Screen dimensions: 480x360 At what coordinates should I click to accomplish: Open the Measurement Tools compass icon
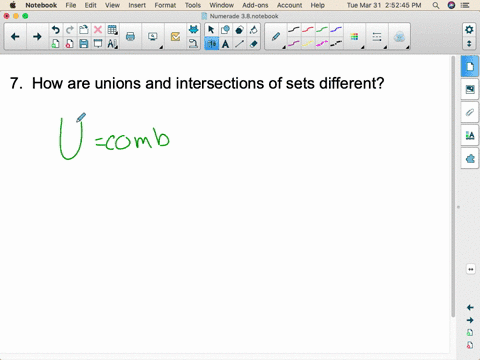tap(112, 44)
